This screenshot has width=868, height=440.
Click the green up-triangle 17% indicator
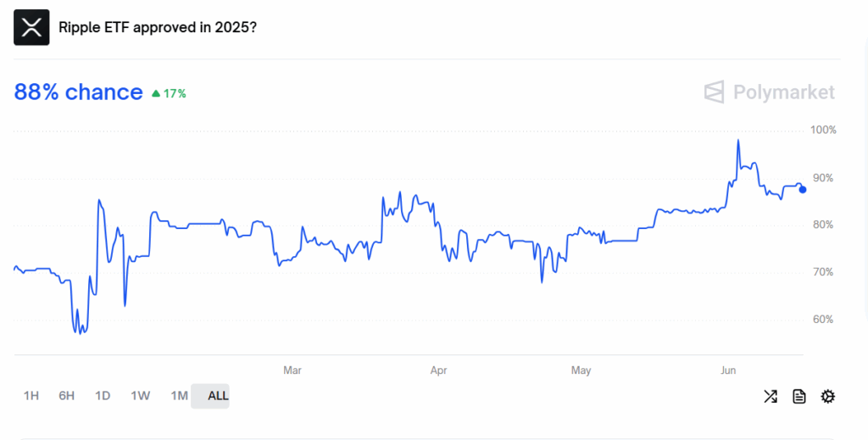click(x=169, y=93)
